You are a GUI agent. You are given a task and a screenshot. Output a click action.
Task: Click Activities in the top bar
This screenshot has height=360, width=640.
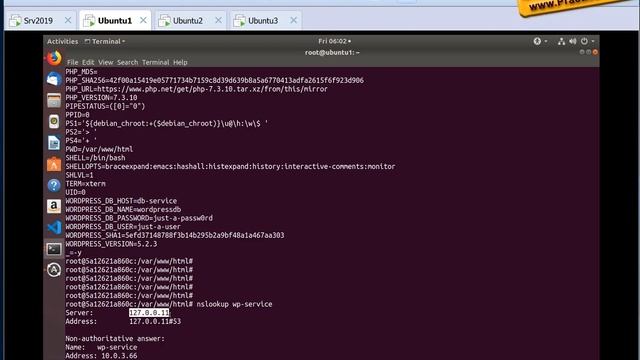pyautogui.click(x=62, y=41)
